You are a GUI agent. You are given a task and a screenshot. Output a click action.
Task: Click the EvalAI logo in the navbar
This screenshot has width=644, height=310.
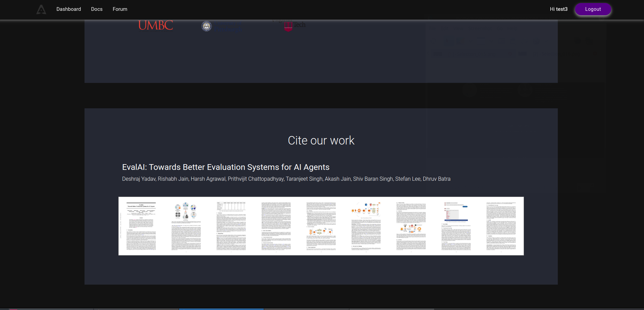click(41, 9)
